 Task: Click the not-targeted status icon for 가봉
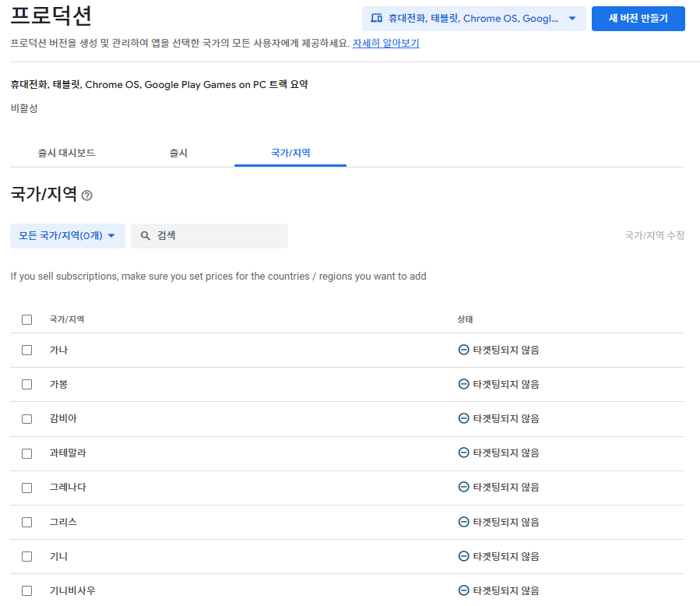point(464,384)
